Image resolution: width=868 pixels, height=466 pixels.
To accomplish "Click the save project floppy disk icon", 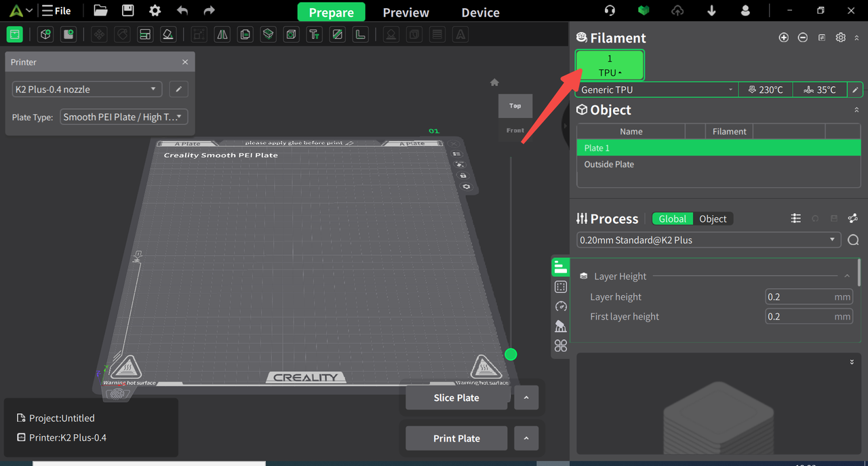I will 127,11.
